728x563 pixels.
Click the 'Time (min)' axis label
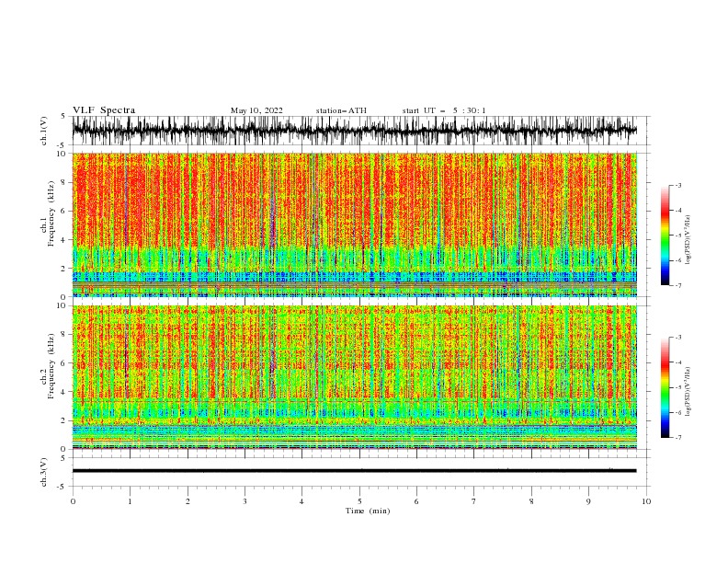coord(368,511)
